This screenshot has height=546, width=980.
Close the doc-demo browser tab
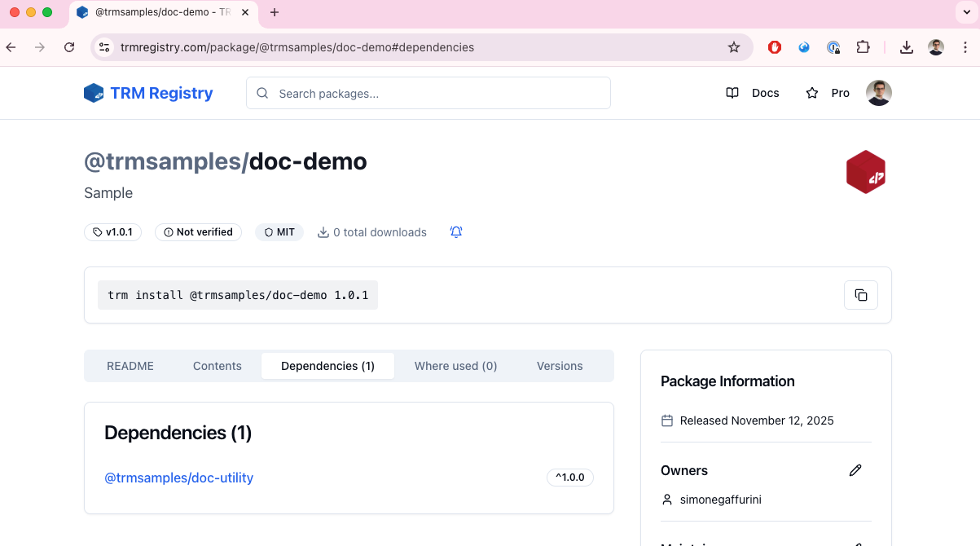click(x=245, y=12)
